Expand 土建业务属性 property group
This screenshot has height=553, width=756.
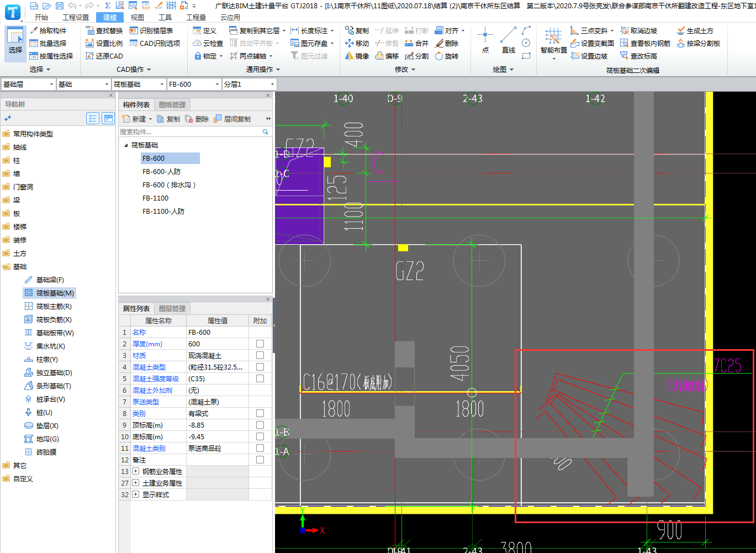[x=136, y=483]
